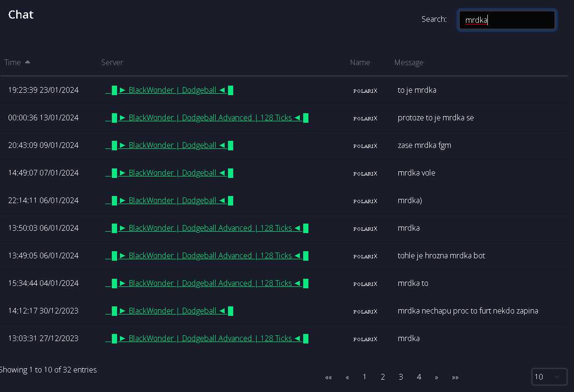Select the timestamp 00:00:36 13/01/2024
Viewport: 574px width, 392px height.
pos(43,118)
